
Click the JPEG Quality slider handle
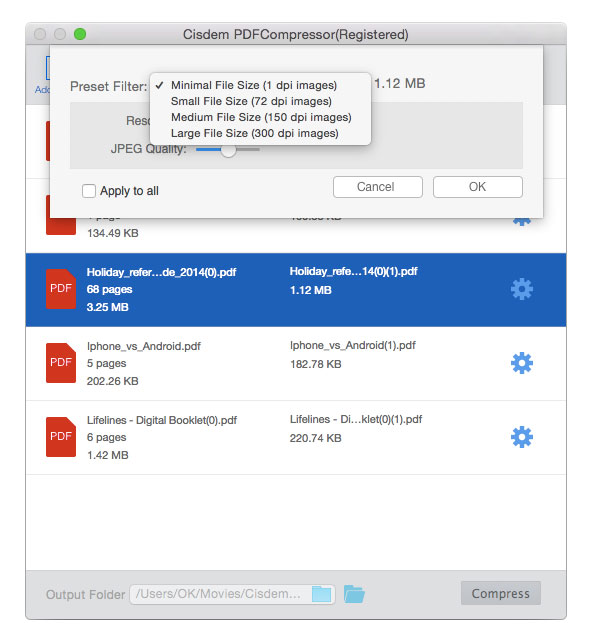click(229, 150)
